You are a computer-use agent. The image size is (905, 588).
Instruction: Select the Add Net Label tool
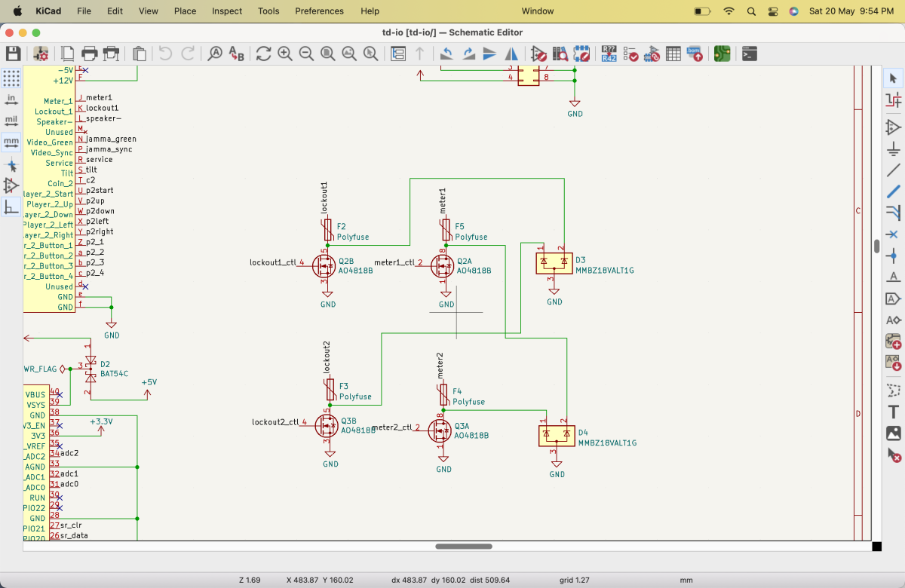click(894, 277)
